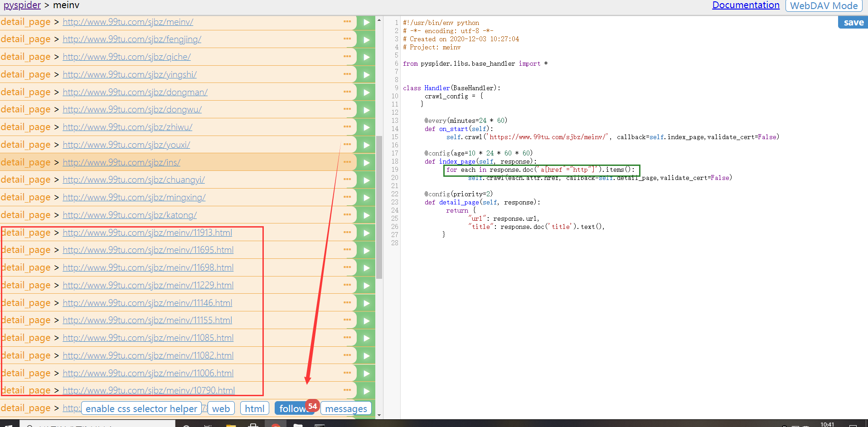
Task: Run the 11913.html detail_page task
Action: tap(366, 233)
